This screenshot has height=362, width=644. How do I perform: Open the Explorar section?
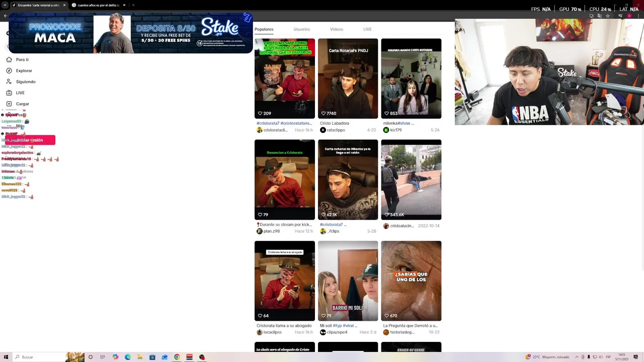pos(19,71)
